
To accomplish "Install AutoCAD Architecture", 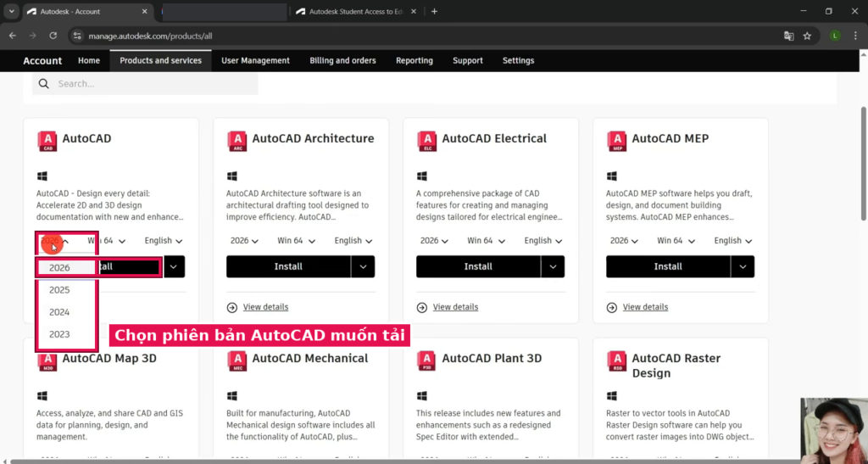I will coord(288,266).
